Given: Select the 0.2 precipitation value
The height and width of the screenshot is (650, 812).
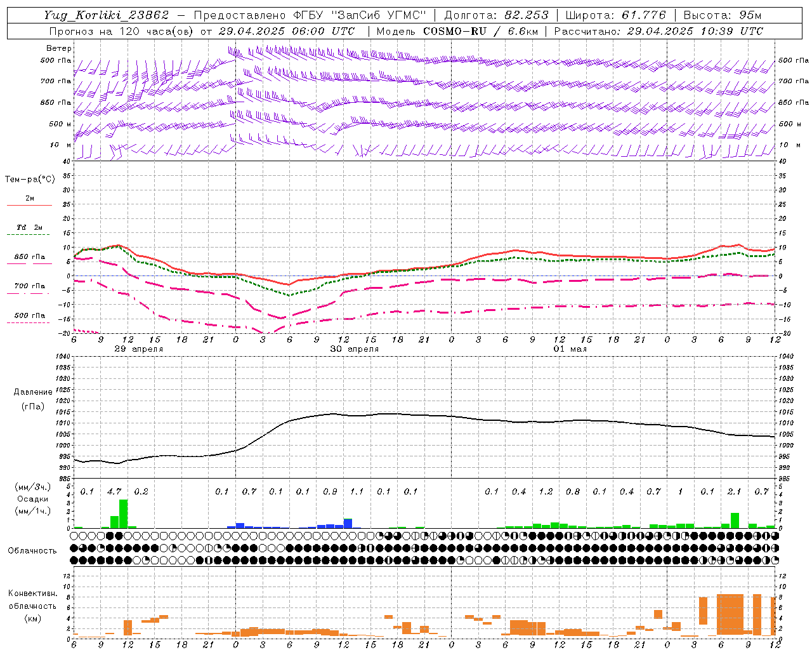Looking at the screenshot, I should pos(141,491).
